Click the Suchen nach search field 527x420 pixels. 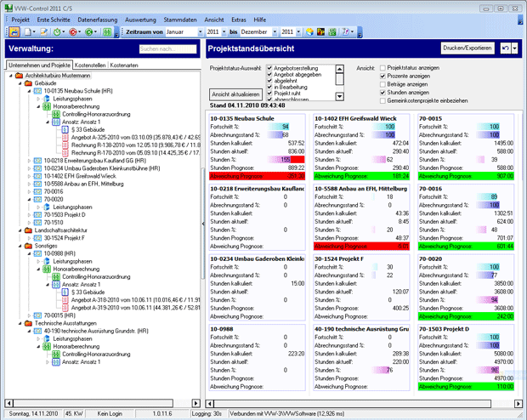tap(168, 48)
